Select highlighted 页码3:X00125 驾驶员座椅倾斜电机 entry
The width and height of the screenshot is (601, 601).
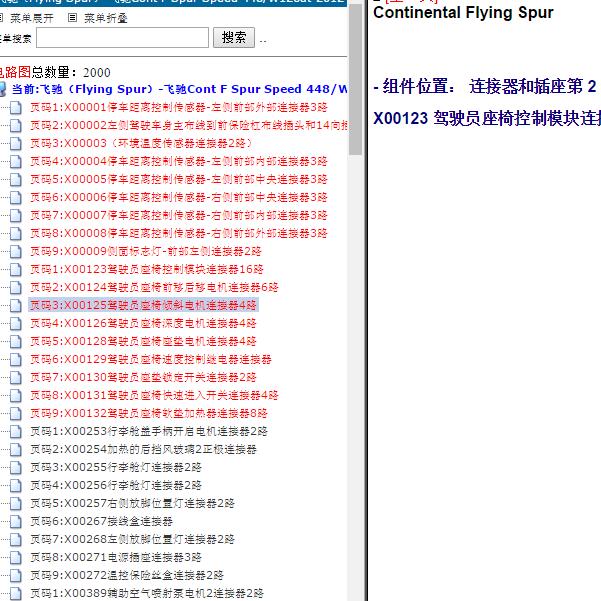143,305
